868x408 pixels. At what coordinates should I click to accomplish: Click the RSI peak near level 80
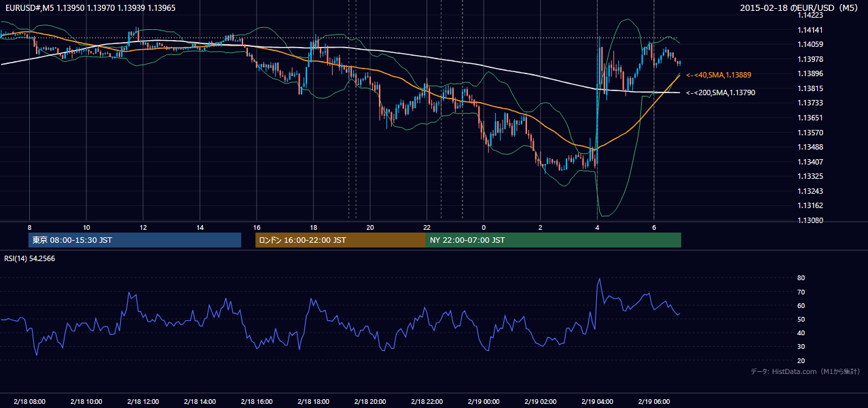pyautogui.click(x=599, y=279)
